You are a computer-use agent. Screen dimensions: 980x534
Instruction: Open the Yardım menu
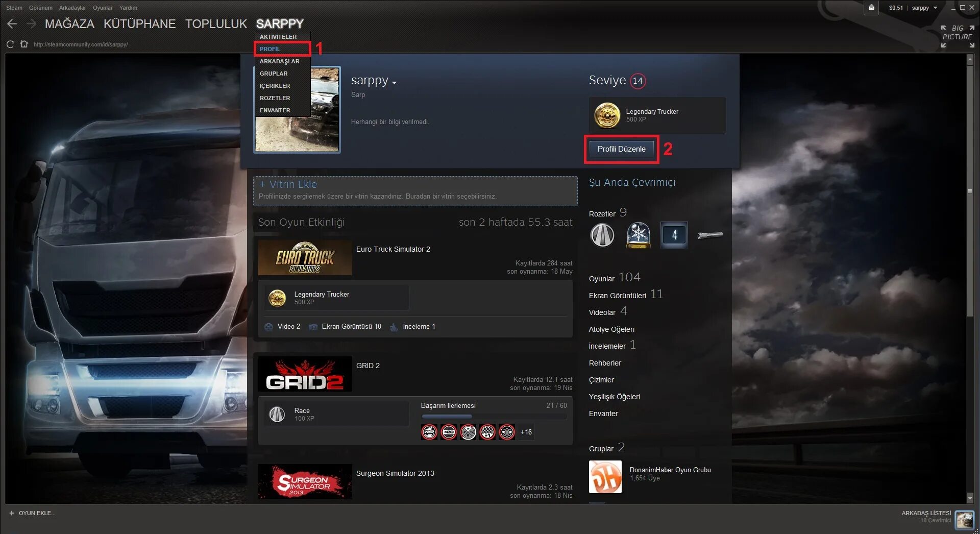[128, 8]
